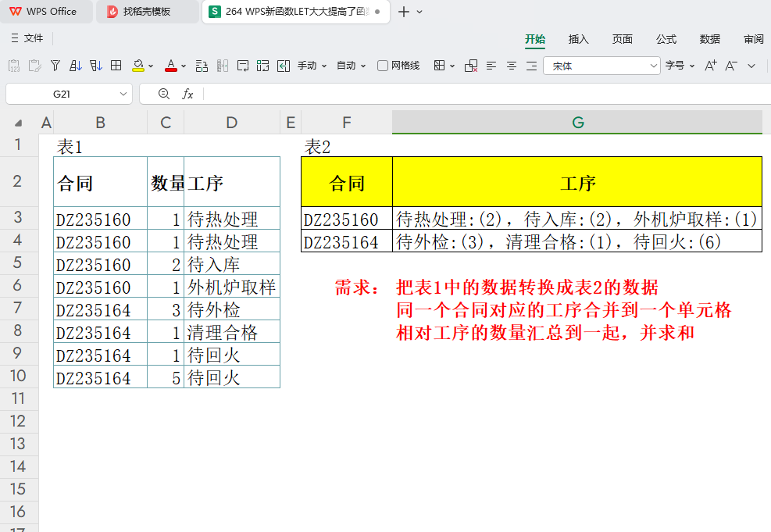Image resolution: width=771 pixels, height=532 pixels.
Task: Click the format painter clipboard icon
Action: 34,66
